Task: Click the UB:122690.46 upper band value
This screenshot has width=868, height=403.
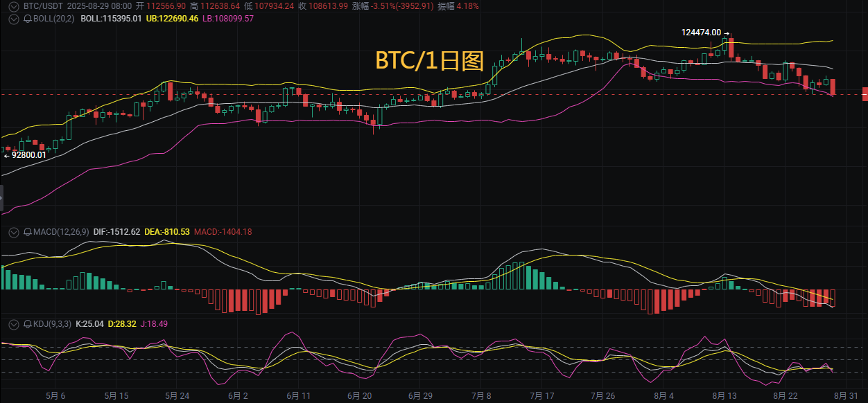Action: coord(172,19)
